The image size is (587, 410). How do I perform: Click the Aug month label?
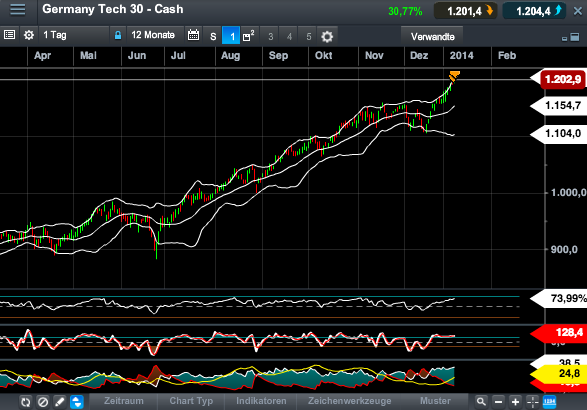[230, 56]
